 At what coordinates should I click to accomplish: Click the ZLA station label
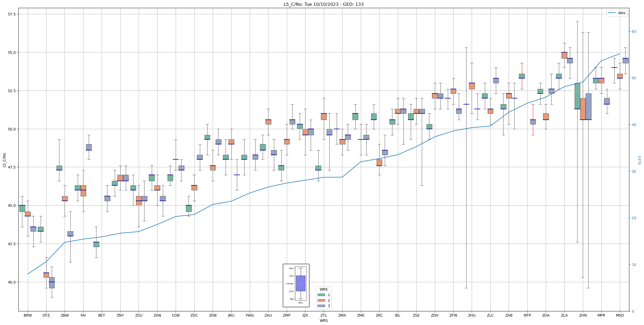[564, 315]
